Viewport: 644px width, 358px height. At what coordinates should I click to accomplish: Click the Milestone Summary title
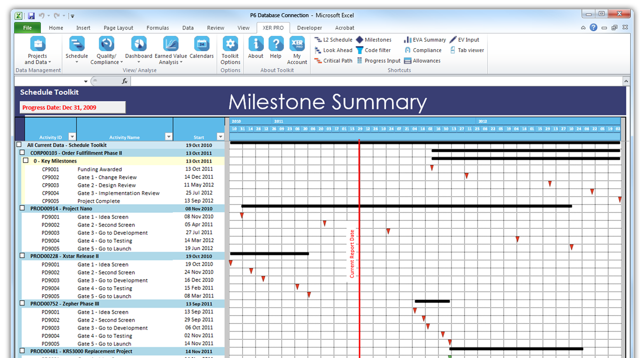pyautogui.click(x=327, y=102)
